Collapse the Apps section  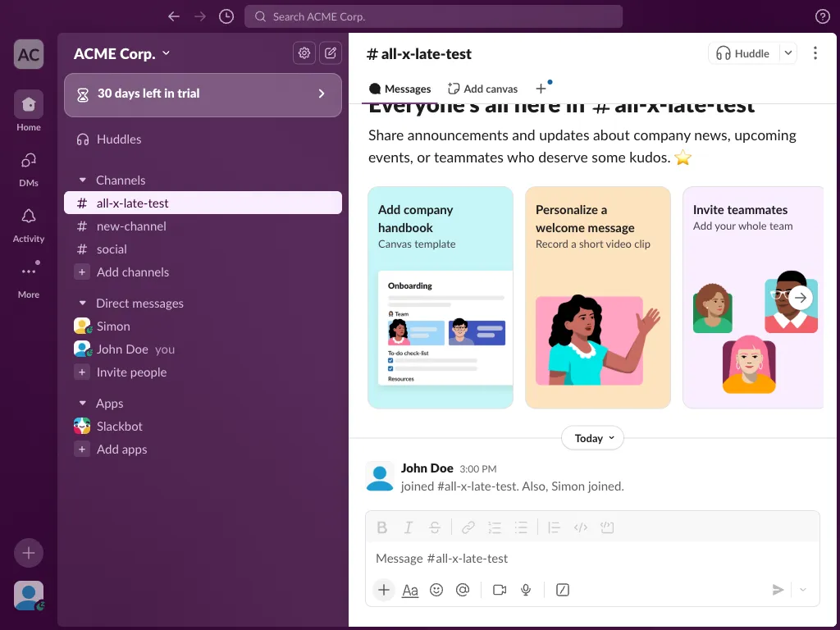coord(83,403)
